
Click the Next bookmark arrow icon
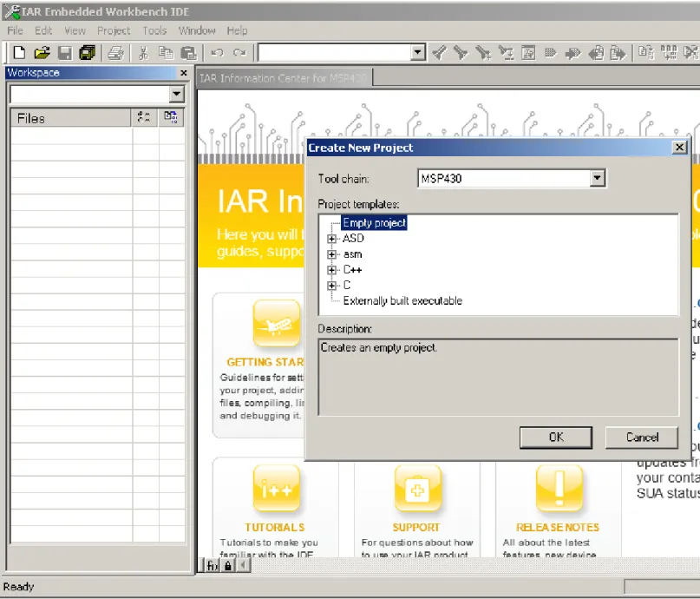coord(572,53)
